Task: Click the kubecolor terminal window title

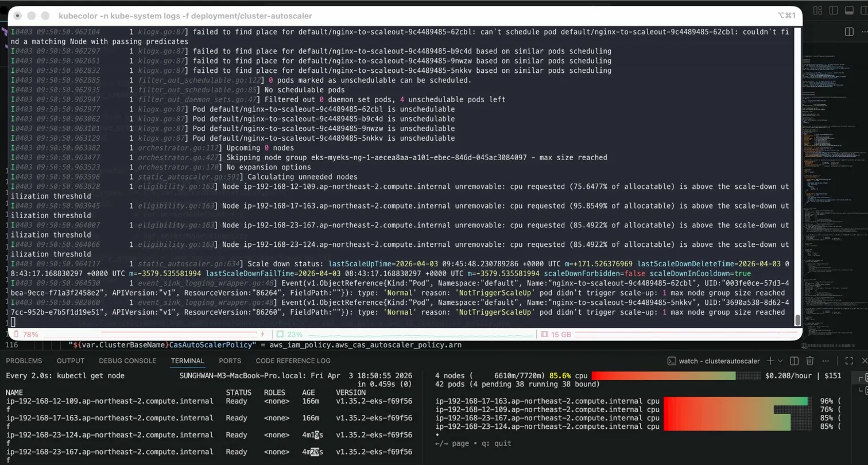Action: (x=187, y=16)
